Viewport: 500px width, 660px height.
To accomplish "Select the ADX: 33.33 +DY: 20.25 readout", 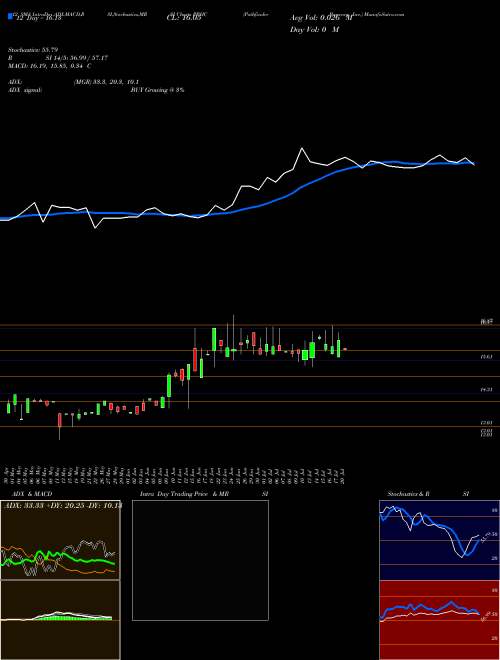I will [x=62, y=505].
